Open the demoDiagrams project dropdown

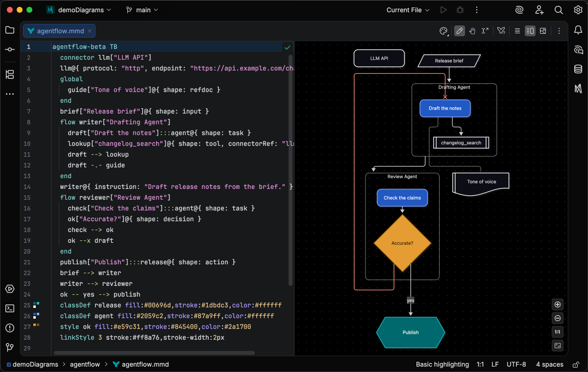pos(79,10)
